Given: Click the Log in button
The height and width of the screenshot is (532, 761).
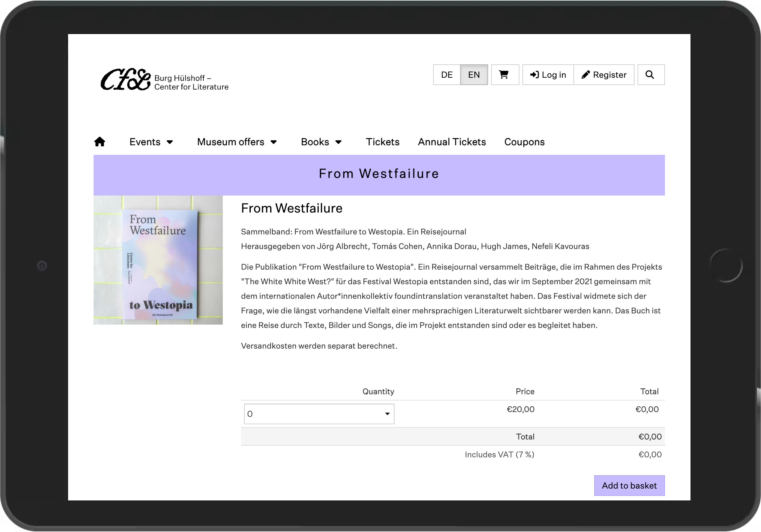Looking at the screenshot, I should [548, 75].
